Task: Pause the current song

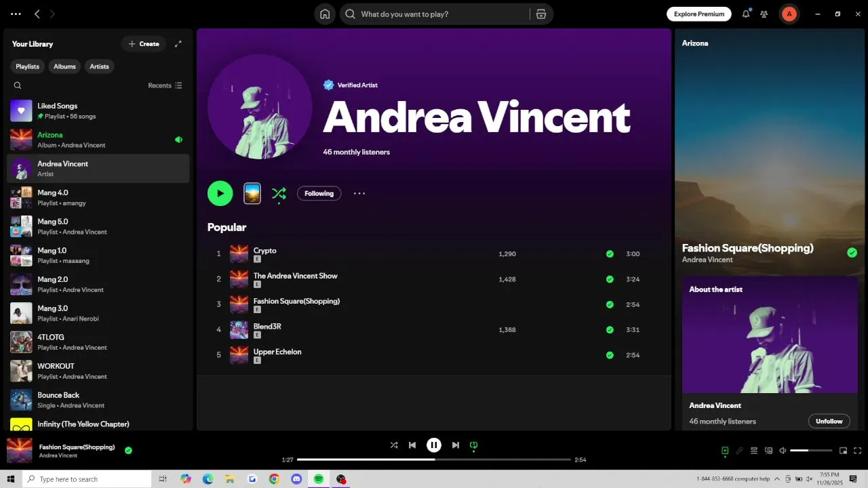Action: (434, 445)
